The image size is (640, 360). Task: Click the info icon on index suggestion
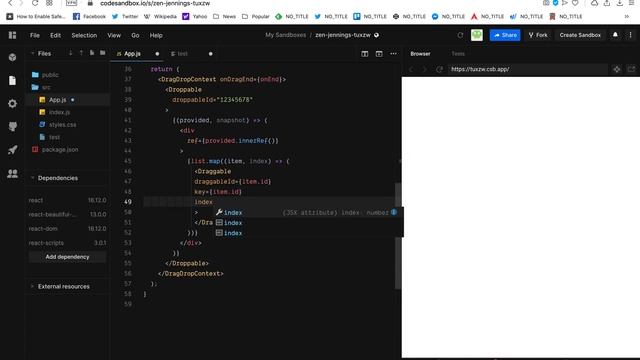click(x=393, y=212)
